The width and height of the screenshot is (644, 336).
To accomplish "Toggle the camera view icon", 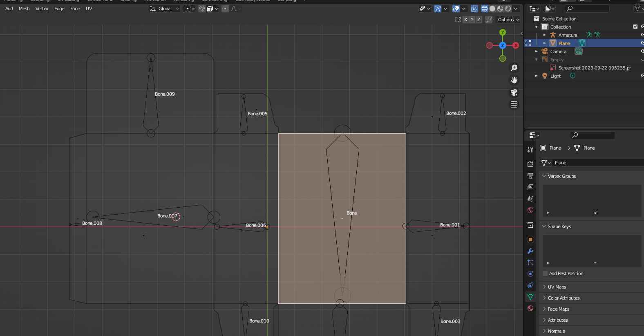I will [514, 92].
